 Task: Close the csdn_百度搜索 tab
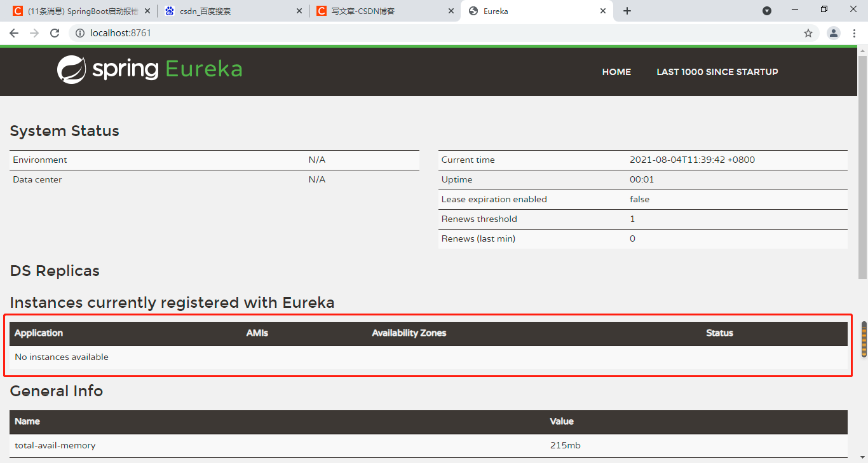pos(300,11)
